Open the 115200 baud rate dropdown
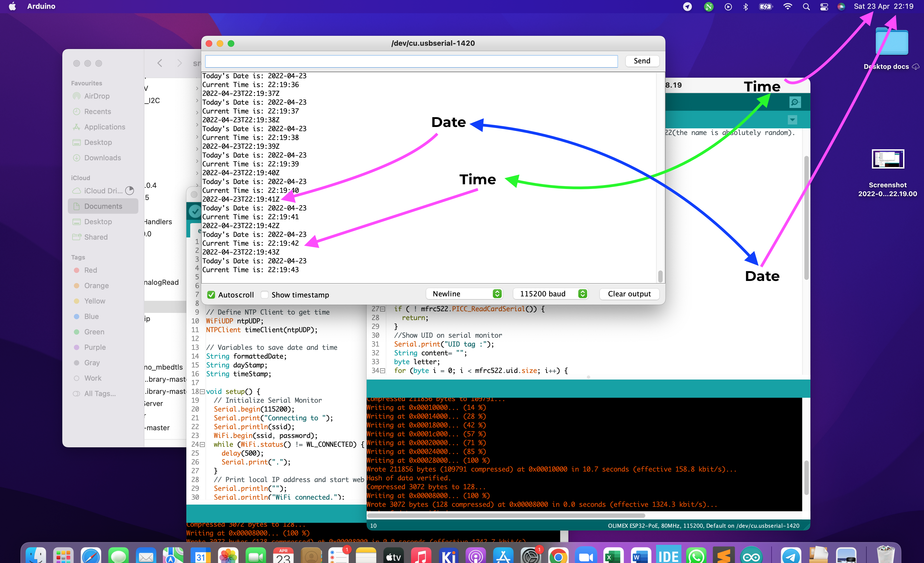 click(x=550, y=294)
